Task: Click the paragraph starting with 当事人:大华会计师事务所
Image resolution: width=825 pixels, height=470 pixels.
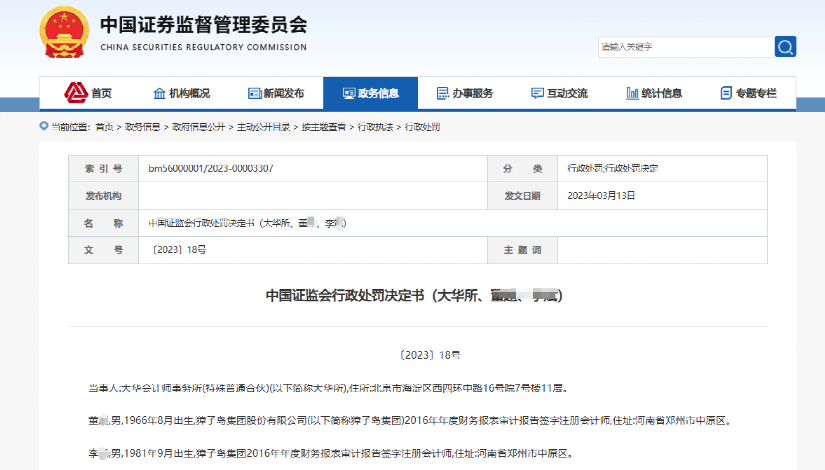Action: (x=329, y=388)
